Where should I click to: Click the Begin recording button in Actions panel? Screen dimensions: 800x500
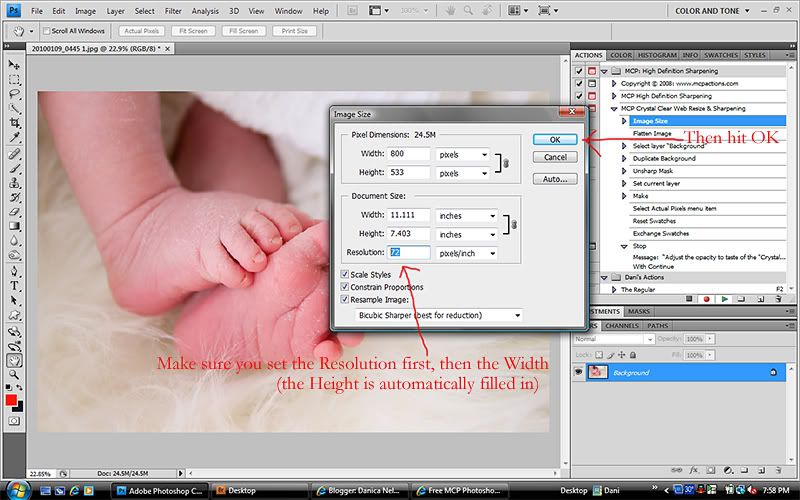click(x=707, y=299)
